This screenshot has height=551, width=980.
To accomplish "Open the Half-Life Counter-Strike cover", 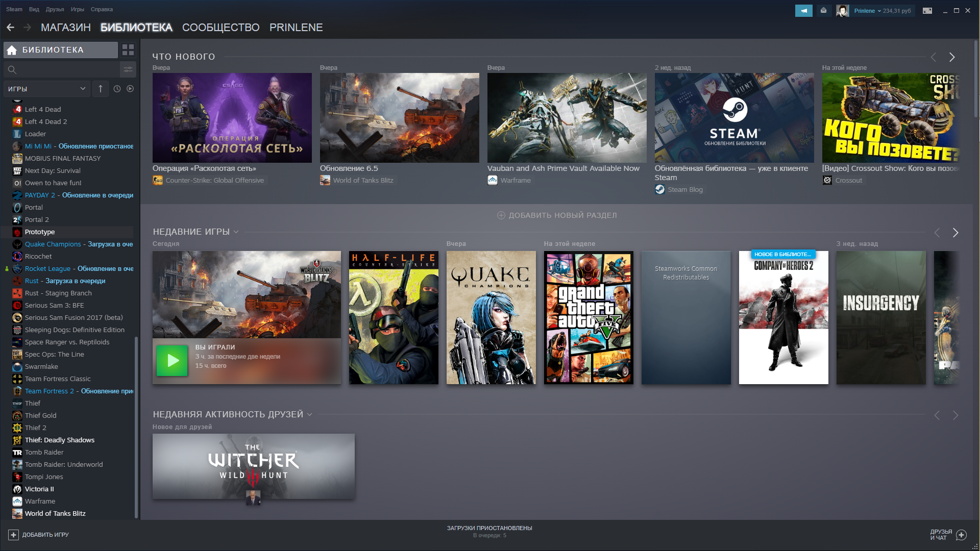I will point(394,317).
